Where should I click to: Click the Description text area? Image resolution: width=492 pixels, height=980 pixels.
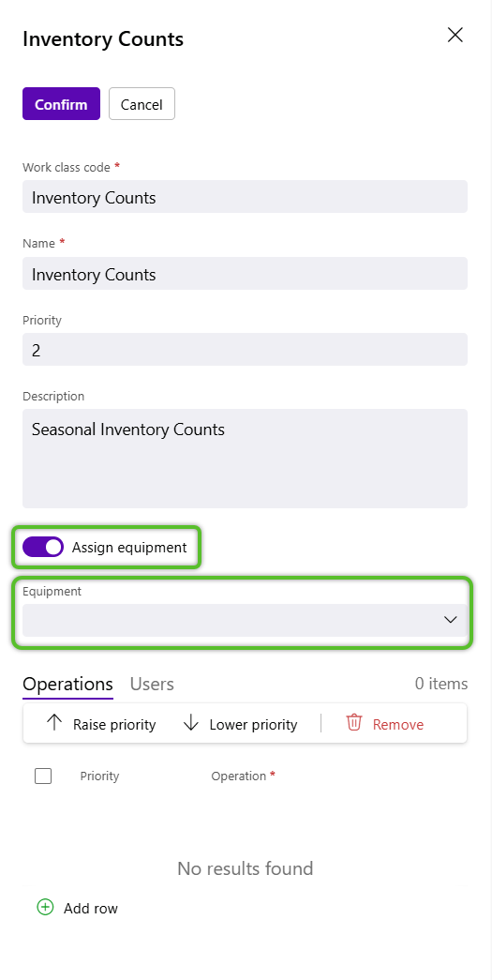coord(245,459)
